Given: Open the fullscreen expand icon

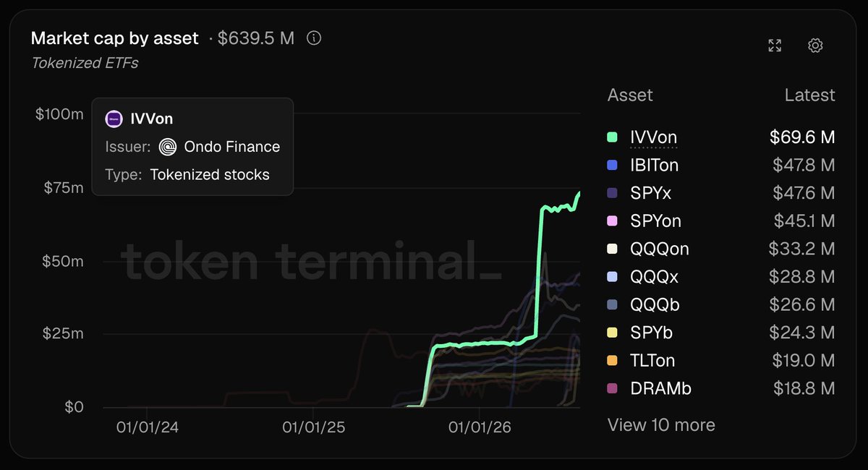Looking at the screenshot, I should (x=775, y=46).
